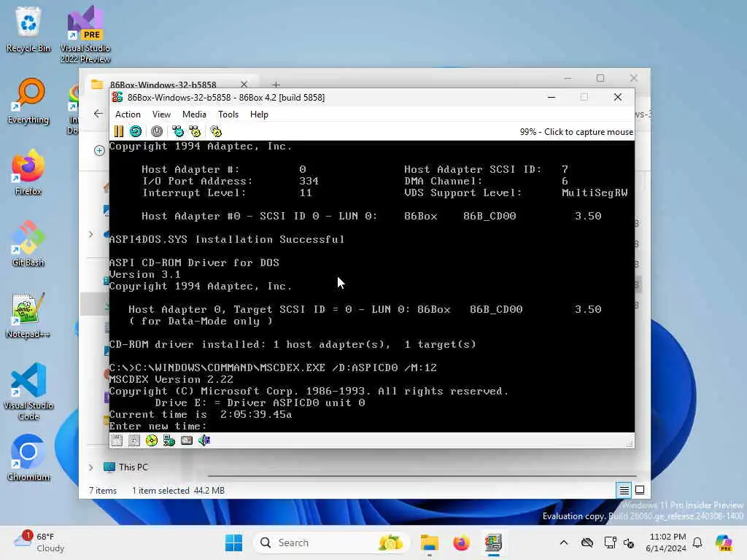Click the muted volume tray icon
Viewport: 747px width, 560px height.
tap(629, 542)
